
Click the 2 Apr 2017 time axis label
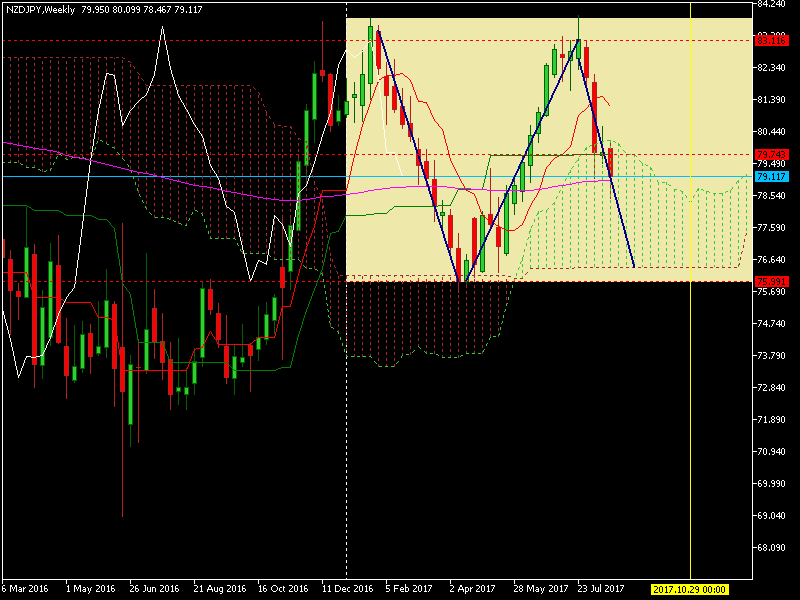point(472,589)
